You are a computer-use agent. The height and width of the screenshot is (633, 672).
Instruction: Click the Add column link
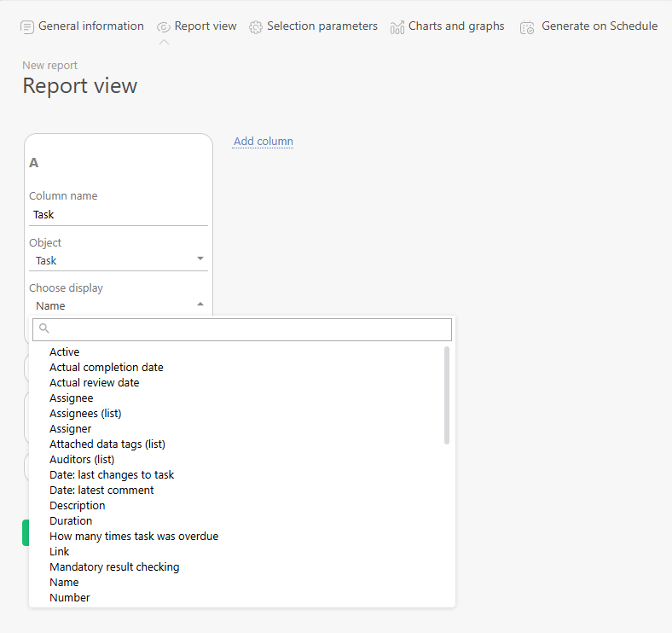pyautogui.click(x=263, y=142)
